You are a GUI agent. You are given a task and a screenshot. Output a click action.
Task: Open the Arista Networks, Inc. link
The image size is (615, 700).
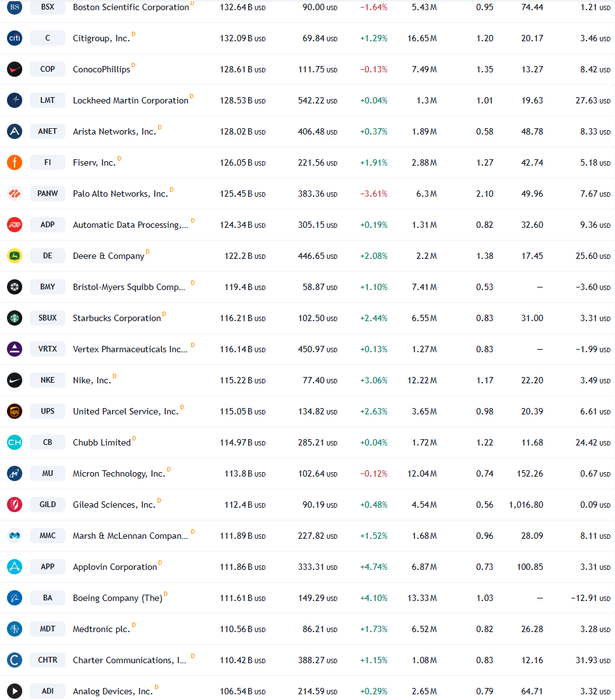tap(114, 132)
